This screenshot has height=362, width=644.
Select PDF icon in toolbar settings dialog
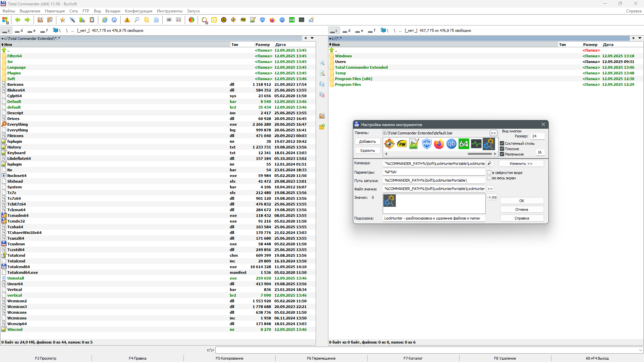click(x=402, y=144)
